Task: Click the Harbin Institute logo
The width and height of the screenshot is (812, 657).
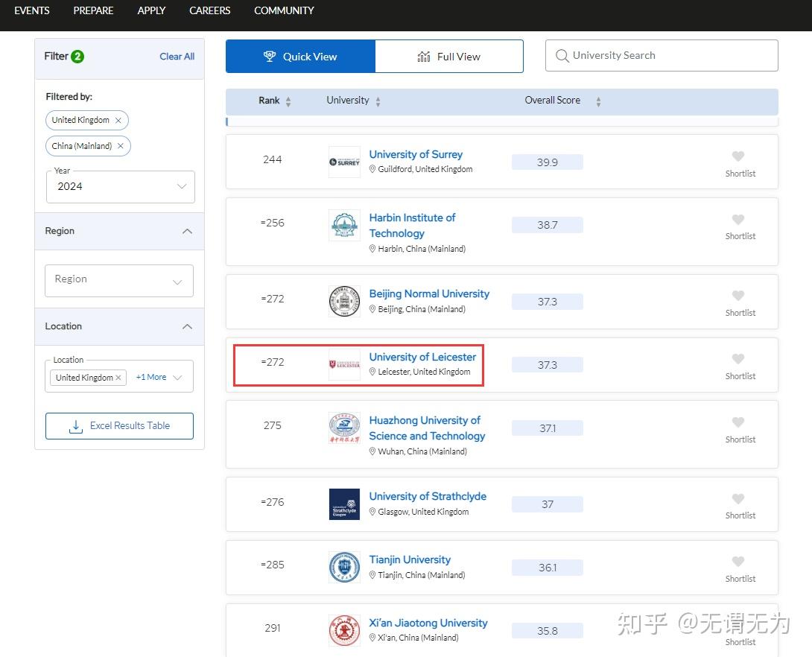Action: [344, 225]
